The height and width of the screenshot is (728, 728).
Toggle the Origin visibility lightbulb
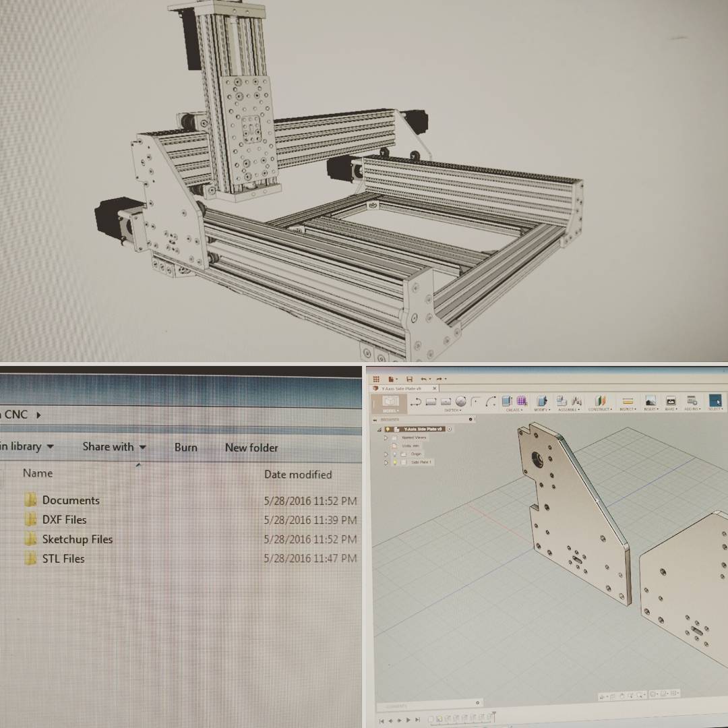pyautogui.click(x=394, y=454)
